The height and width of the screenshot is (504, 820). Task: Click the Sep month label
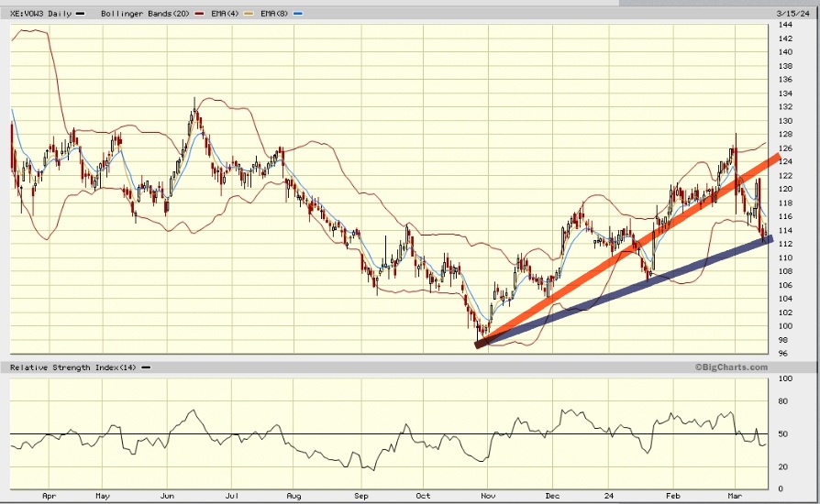point(360,496)
